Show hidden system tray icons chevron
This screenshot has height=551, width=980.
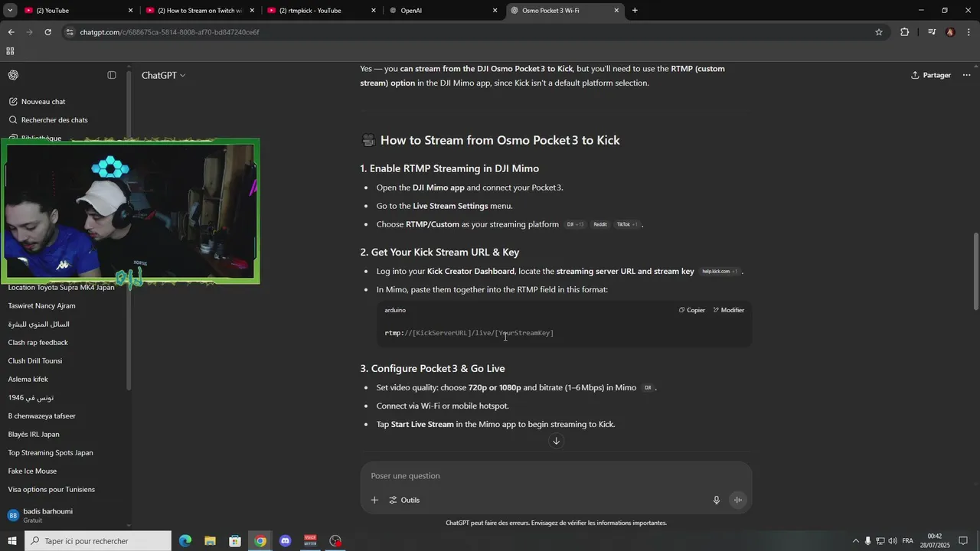pyautogui.click(x=856, y=541)
